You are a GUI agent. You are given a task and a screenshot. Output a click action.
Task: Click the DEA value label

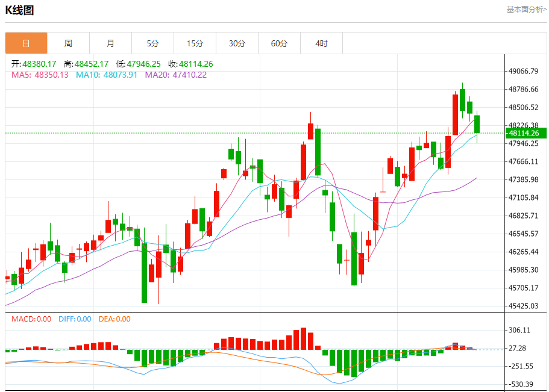click(x=114, y=319)
